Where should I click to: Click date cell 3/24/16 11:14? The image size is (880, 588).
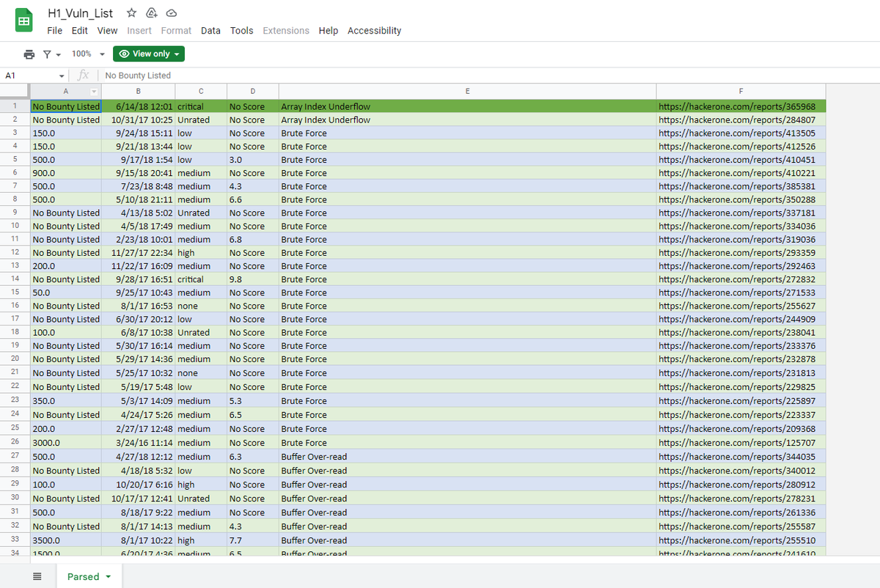(138, 443)
